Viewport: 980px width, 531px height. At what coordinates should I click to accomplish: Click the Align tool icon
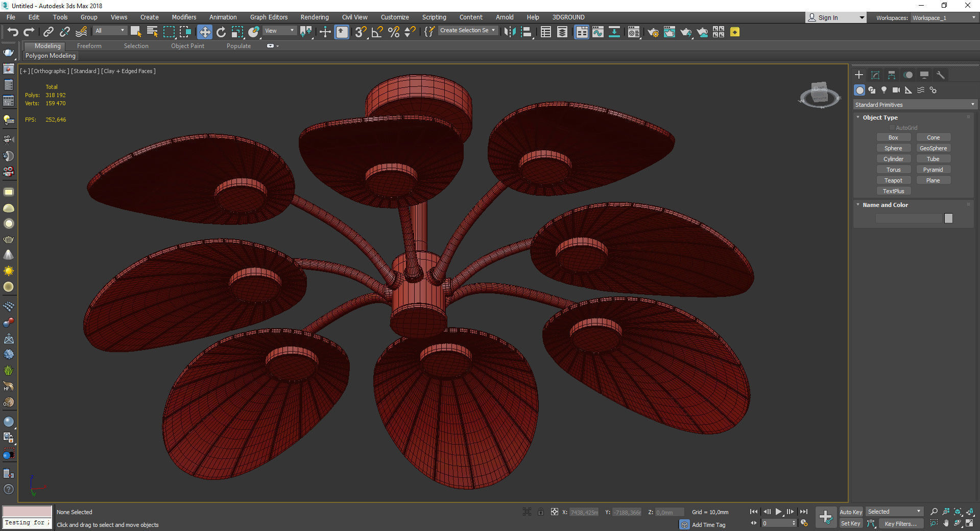point(526,32)
